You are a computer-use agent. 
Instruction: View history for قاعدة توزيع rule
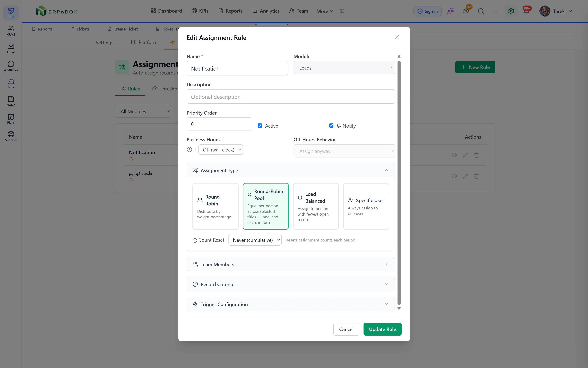(454, 176)
